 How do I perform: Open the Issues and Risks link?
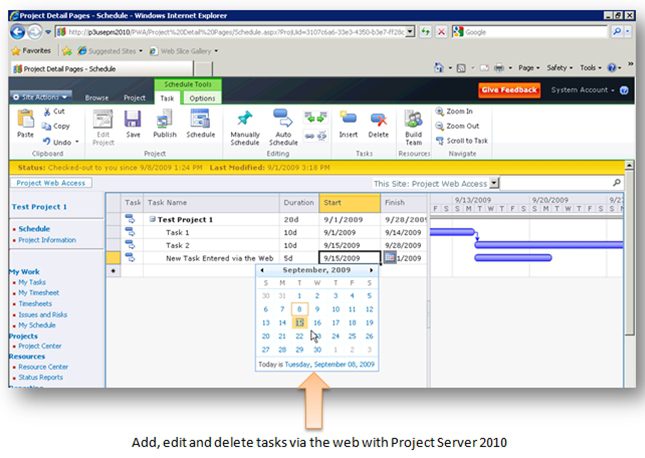tap(42, 315)
